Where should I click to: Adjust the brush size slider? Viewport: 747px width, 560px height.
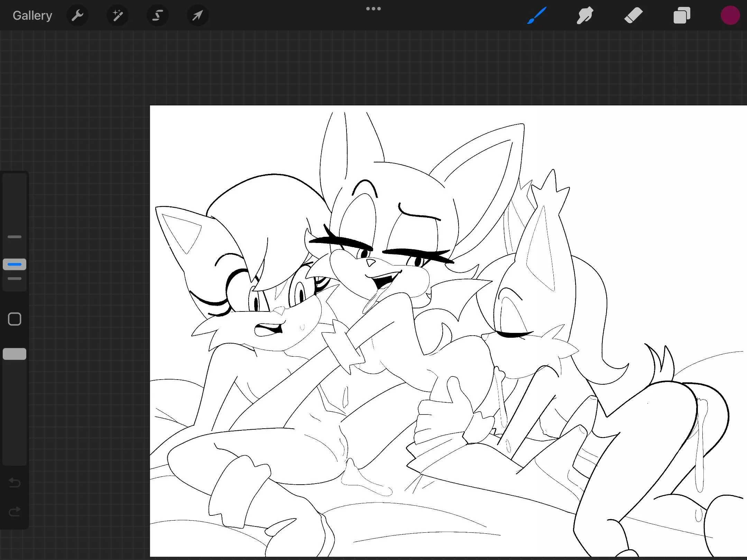click(15, 214)
